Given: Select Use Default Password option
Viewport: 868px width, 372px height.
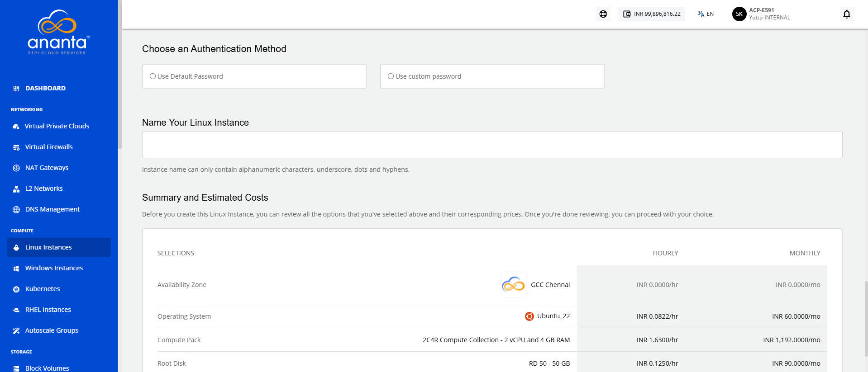Looking at the screenshot, I should 254,76.
